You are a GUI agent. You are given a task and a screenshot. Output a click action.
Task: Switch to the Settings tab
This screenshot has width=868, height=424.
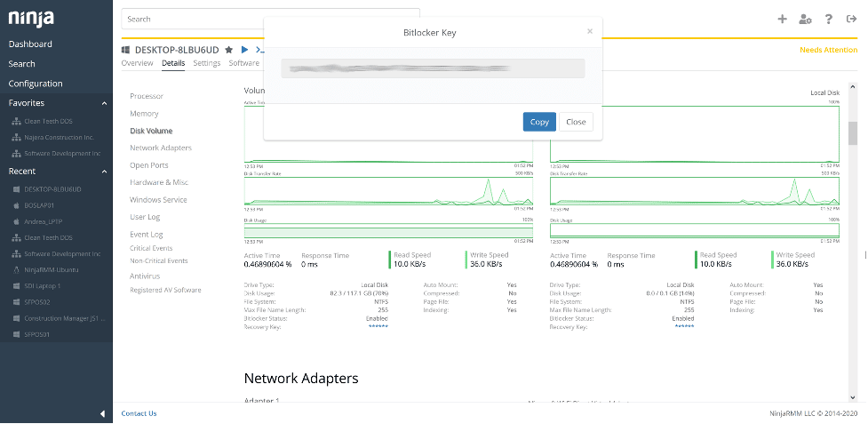(206, 63)
